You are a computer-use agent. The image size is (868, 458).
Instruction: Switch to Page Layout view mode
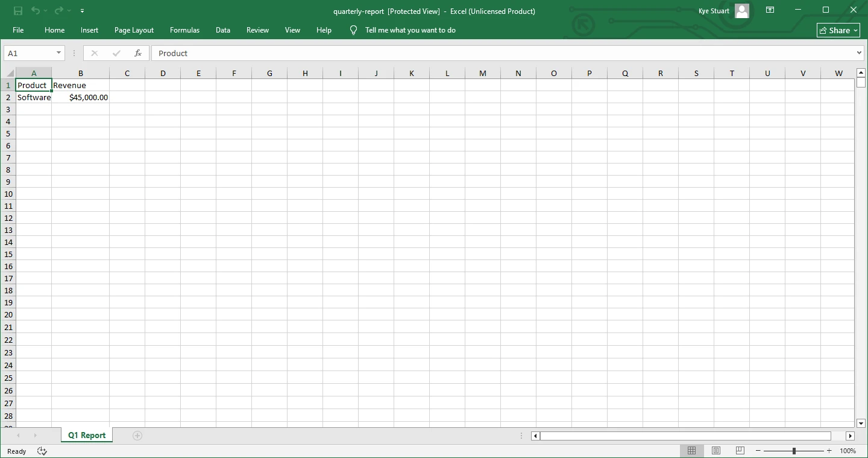pos(716,451)
